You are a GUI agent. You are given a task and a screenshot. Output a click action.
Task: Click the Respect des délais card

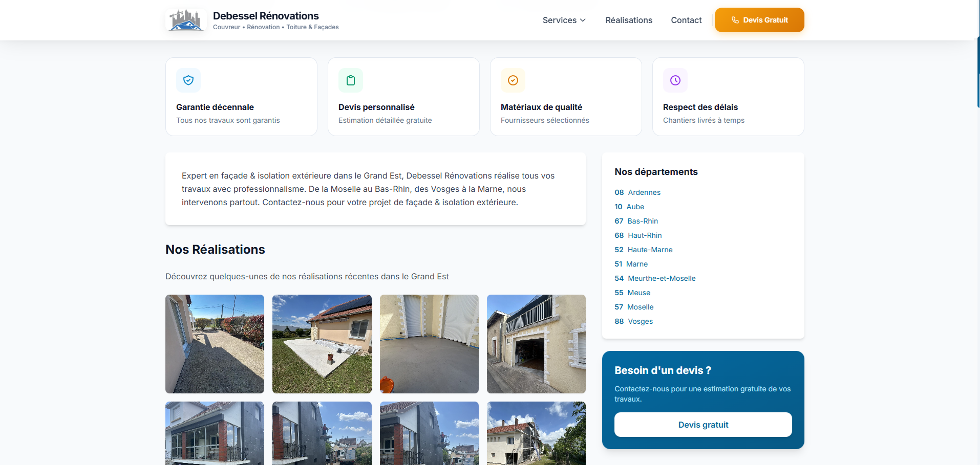[728, 96]
